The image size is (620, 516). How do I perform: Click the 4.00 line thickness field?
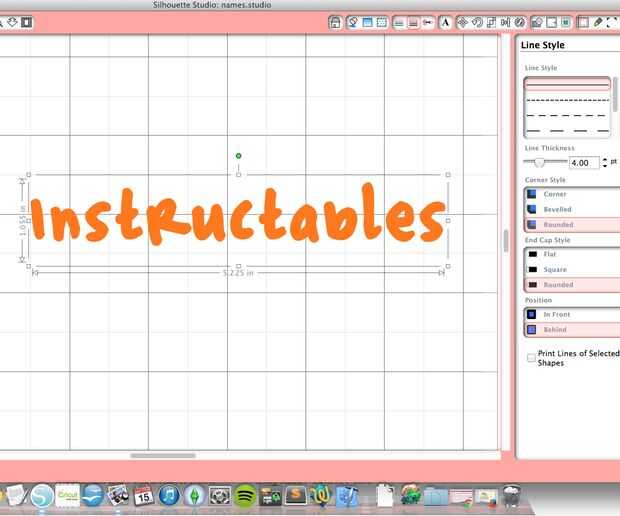click(584, 163)
